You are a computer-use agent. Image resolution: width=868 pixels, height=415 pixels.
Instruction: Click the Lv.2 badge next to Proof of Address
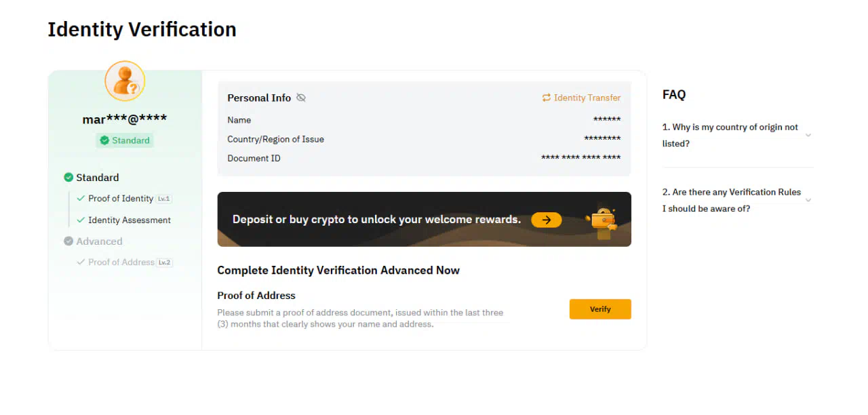point(165,262)
